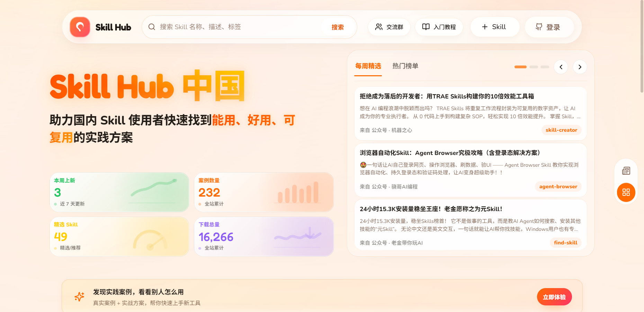Viewport: 644px width, 312px height.
Task: Click the sparkle icon in banner
Action: pyautogui.click(x=79, y=297)
